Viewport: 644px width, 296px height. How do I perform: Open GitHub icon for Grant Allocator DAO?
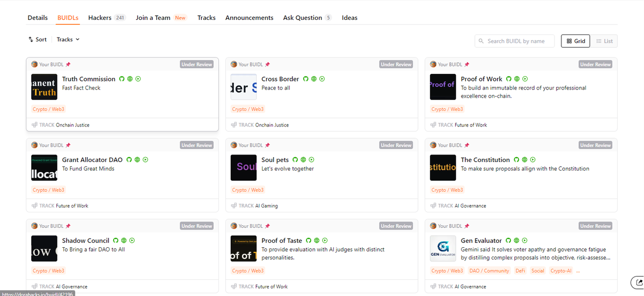[129, 160]
